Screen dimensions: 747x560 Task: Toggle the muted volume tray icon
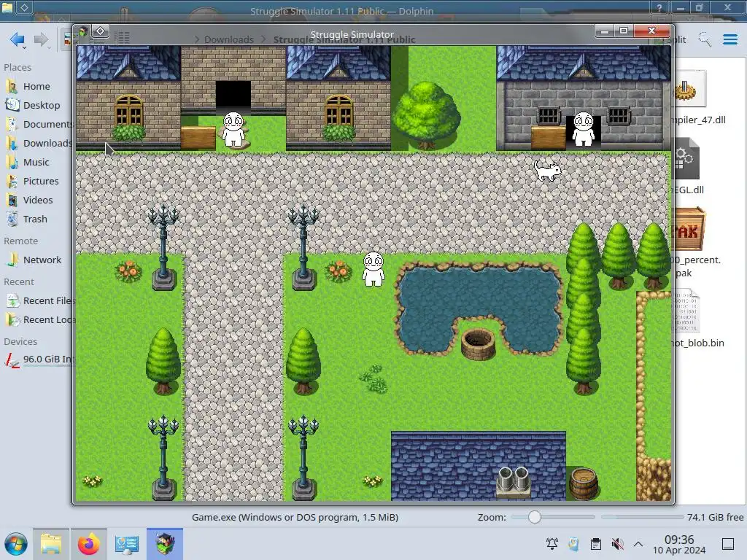(x=617, y=544)
